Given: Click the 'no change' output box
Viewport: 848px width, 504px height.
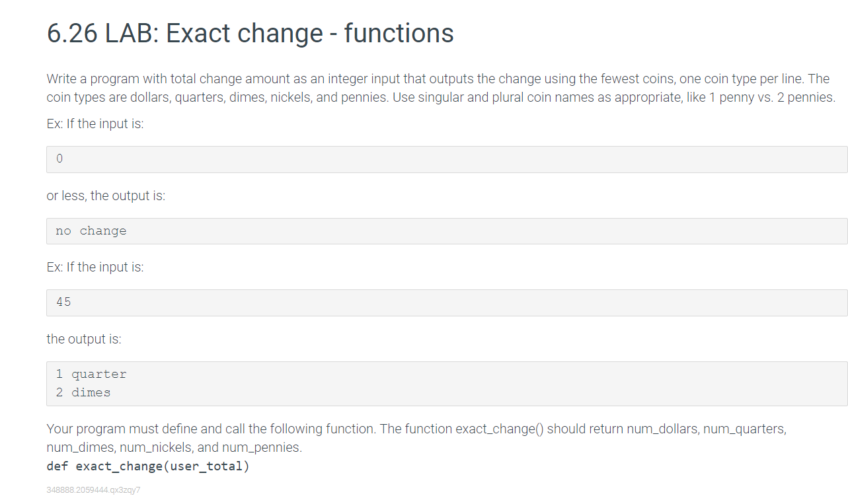Looking at the screenshot, I should click(x=447, y=231).
